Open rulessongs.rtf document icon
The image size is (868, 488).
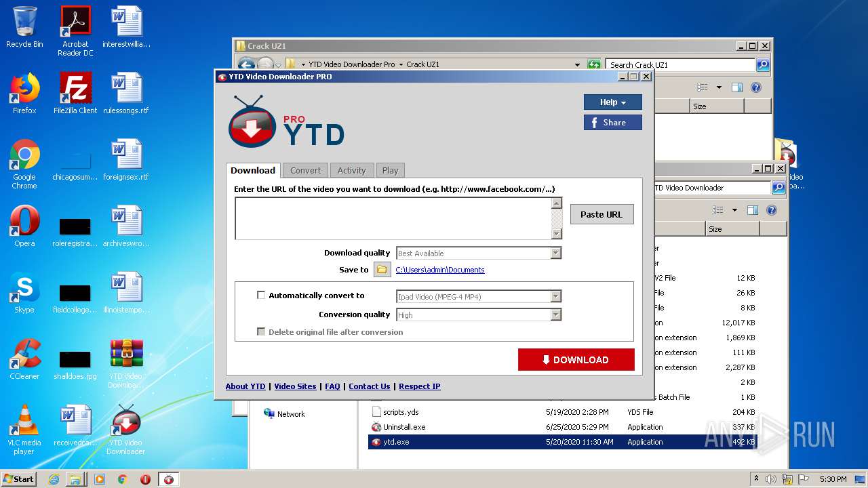tap(126, 94)
